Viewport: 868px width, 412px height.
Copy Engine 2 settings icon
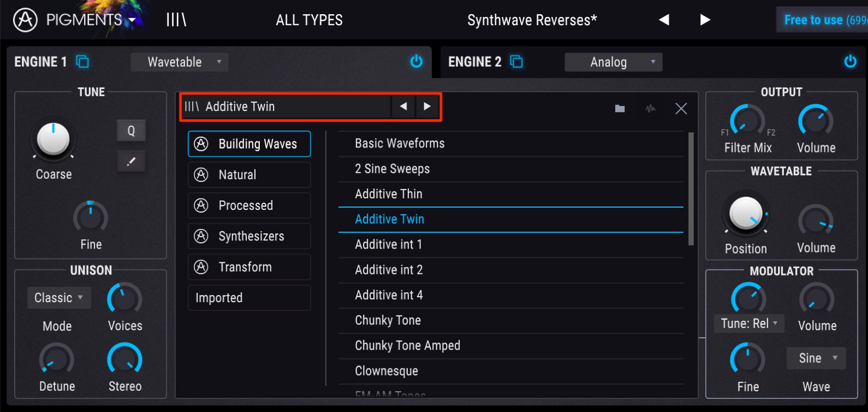pyautogui.click(x=516, y=62)
